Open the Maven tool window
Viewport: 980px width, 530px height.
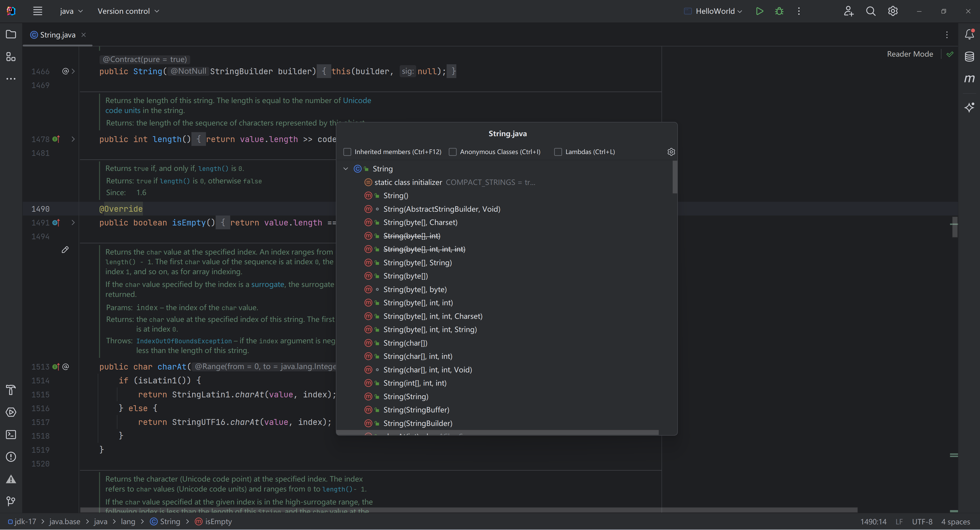tap(969, 79)
